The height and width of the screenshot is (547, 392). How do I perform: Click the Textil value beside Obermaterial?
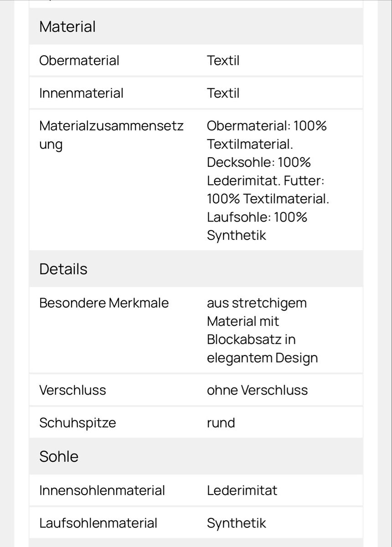[223, 61]
